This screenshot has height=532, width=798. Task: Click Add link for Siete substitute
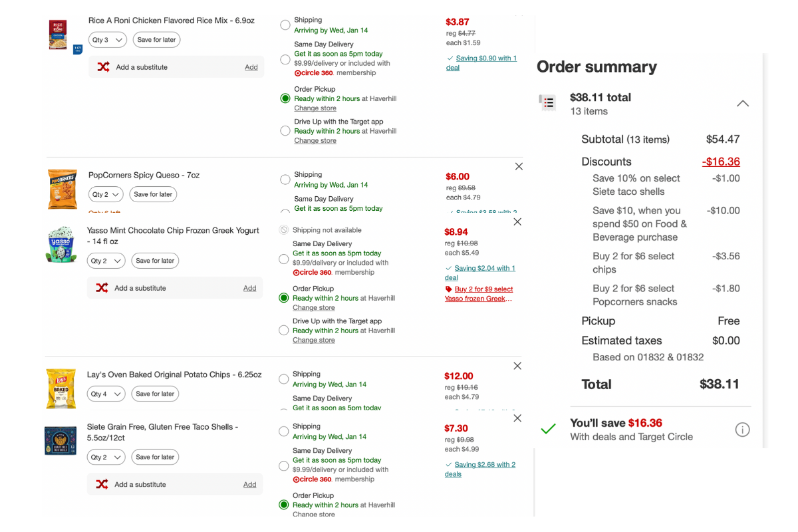coord(249,485)
